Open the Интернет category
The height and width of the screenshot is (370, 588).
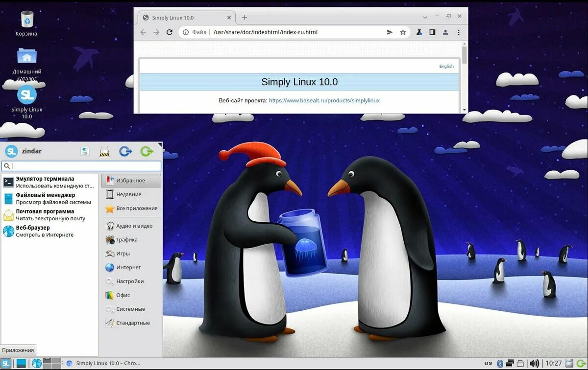coord(131,268)
